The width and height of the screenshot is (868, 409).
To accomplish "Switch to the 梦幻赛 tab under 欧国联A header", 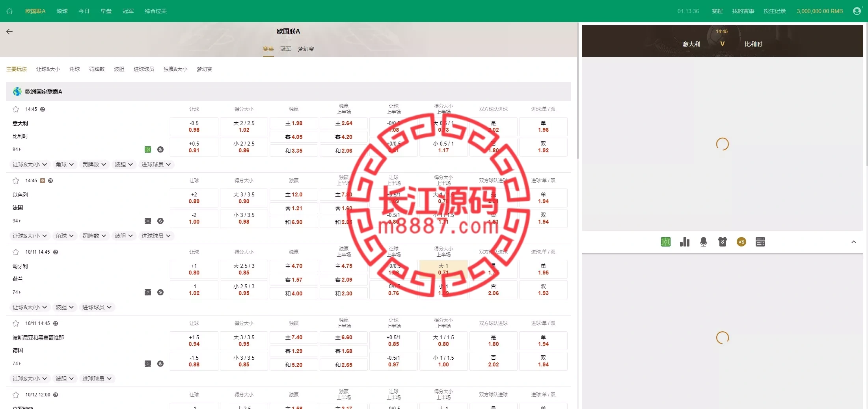I will click(306, 49).
